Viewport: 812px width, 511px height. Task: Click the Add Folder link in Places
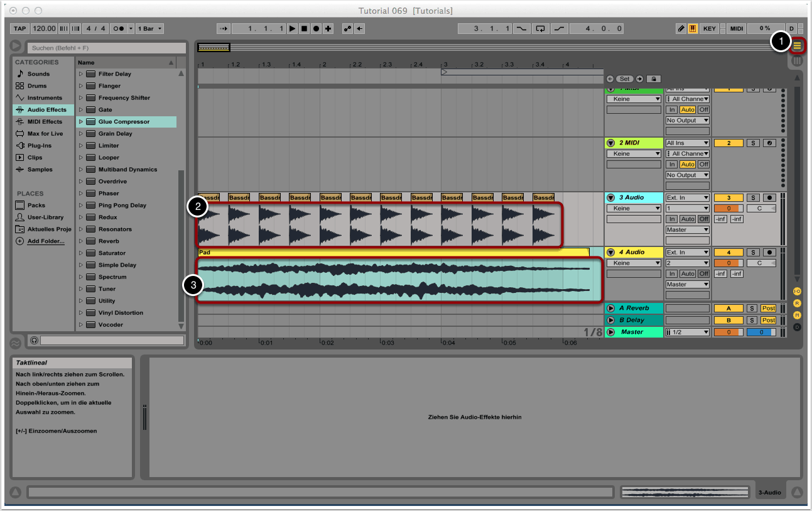(45, 241)
